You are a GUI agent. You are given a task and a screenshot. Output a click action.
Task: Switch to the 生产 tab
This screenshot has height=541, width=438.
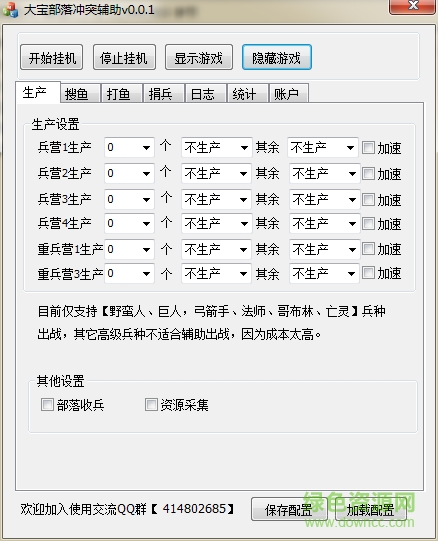coord(38,92)
